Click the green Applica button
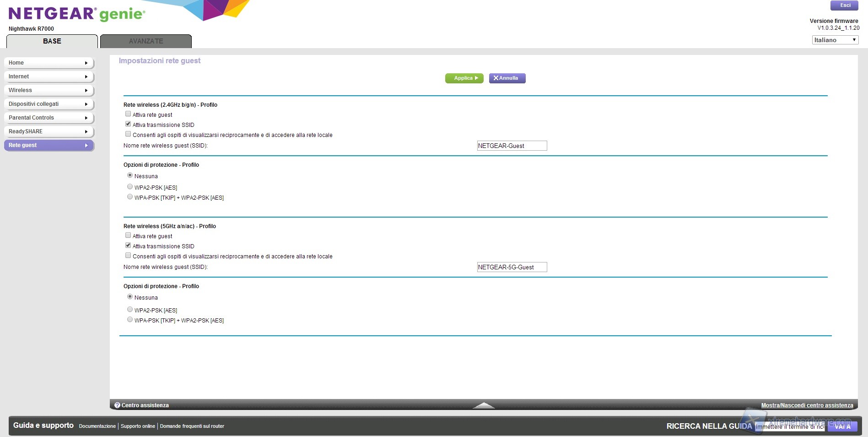868x437 pixels. click(464, 78)
